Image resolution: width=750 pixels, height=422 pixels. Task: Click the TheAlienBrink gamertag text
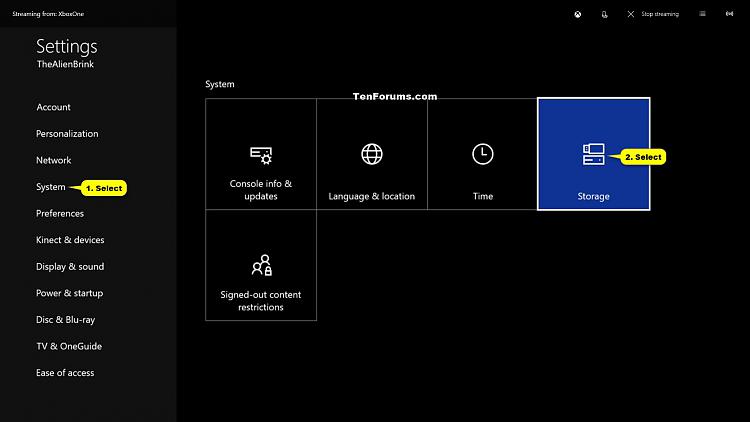(65, 64)
